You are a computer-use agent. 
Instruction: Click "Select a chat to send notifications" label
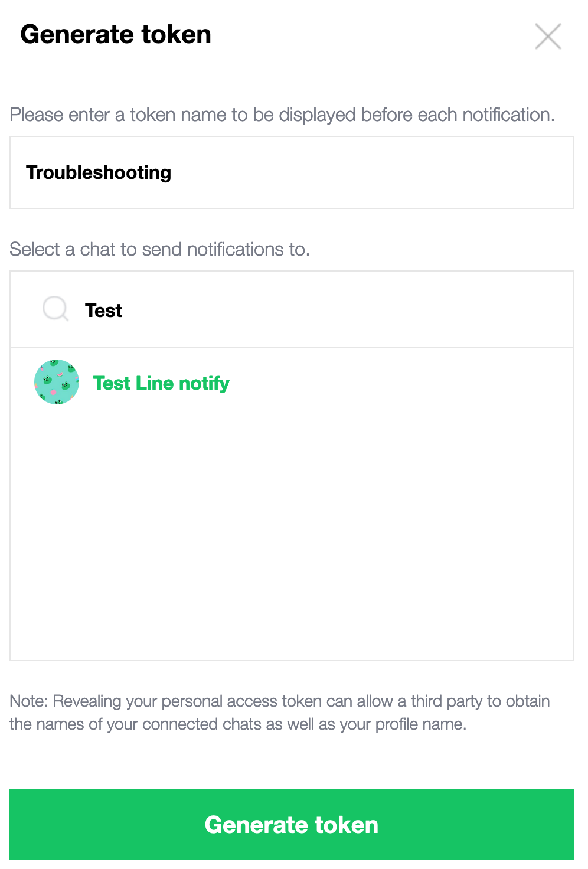point(159,249)
